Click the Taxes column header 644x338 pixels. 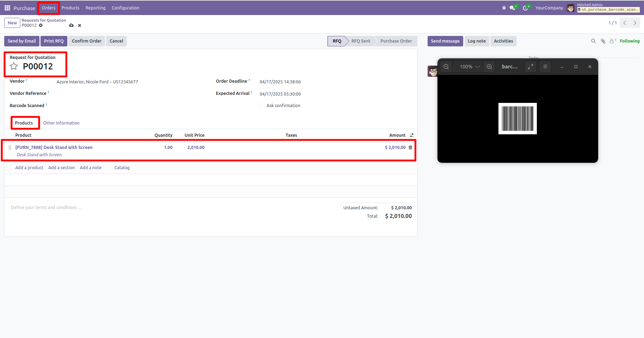(x=291, y=135)
